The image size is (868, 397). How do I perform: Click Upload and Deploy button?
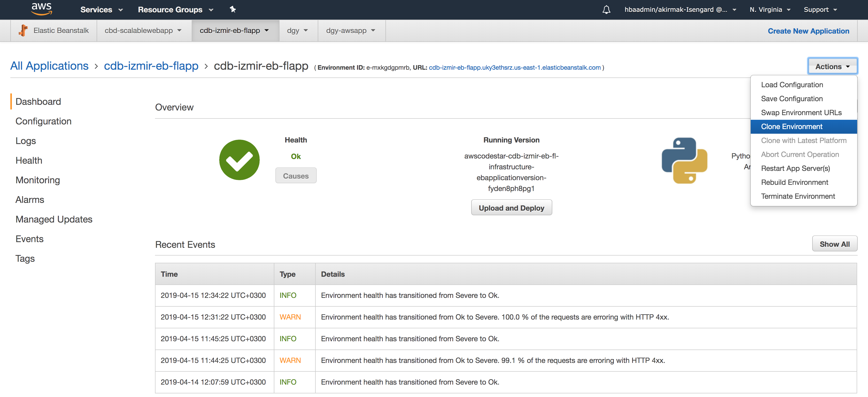click(x=511, y=208)
